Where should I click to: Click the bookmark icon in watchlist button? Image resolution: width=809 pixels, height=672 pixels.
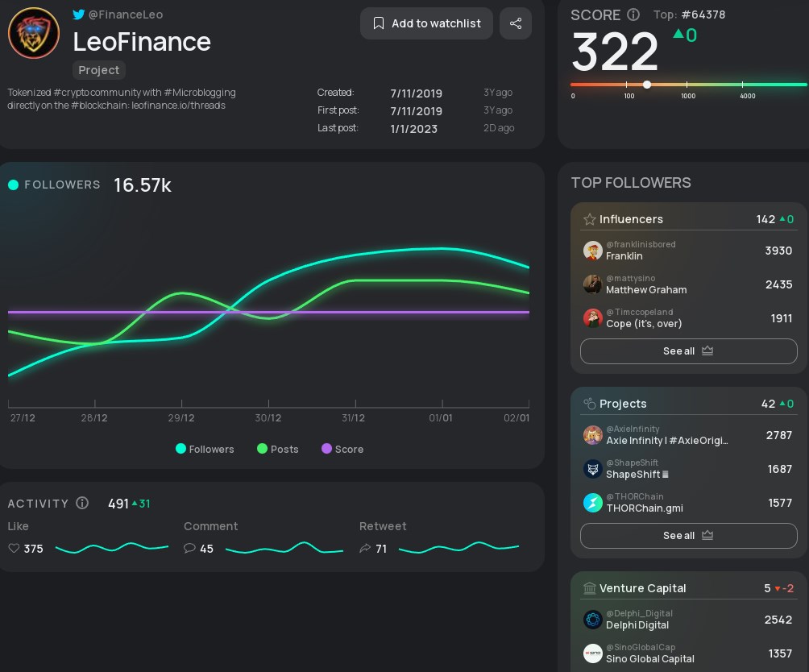[x=379, y=23]
